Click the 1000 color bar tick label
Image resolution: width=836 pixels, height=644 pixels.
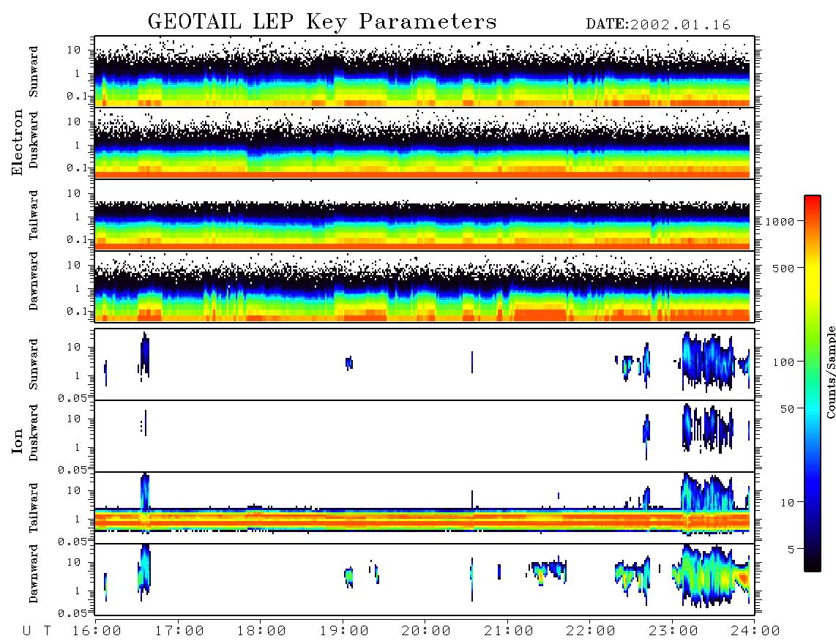tap(780, 221)
